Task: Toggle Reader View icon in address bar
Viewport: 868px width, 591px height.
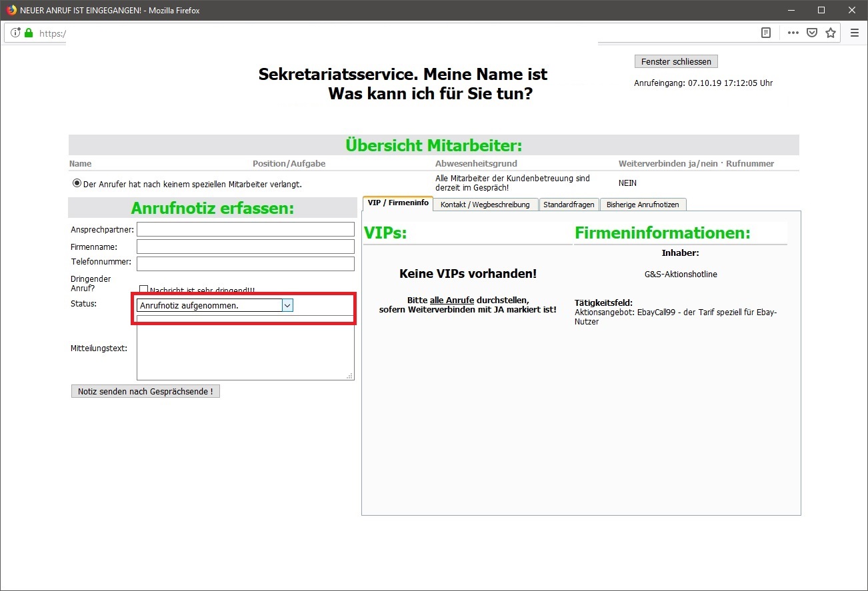Action: click(x=767, y=33)
